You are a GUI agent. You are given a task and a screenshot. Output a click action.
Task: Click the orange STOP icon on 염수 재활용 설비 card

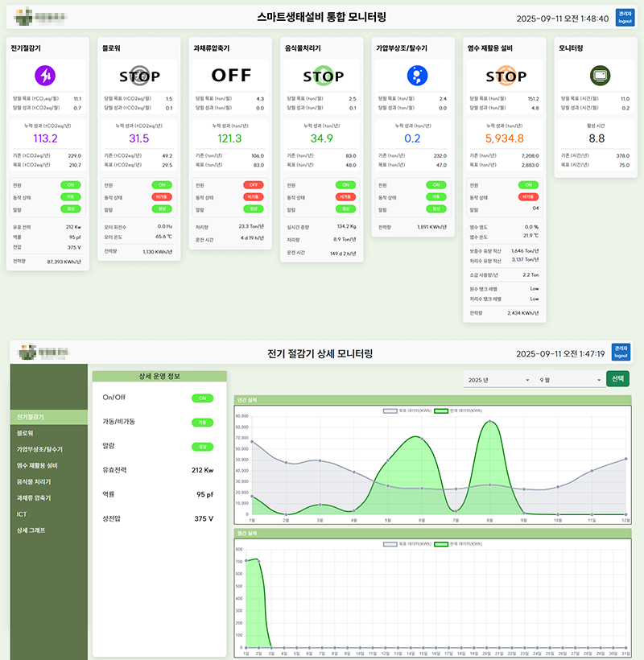point(506,76)
